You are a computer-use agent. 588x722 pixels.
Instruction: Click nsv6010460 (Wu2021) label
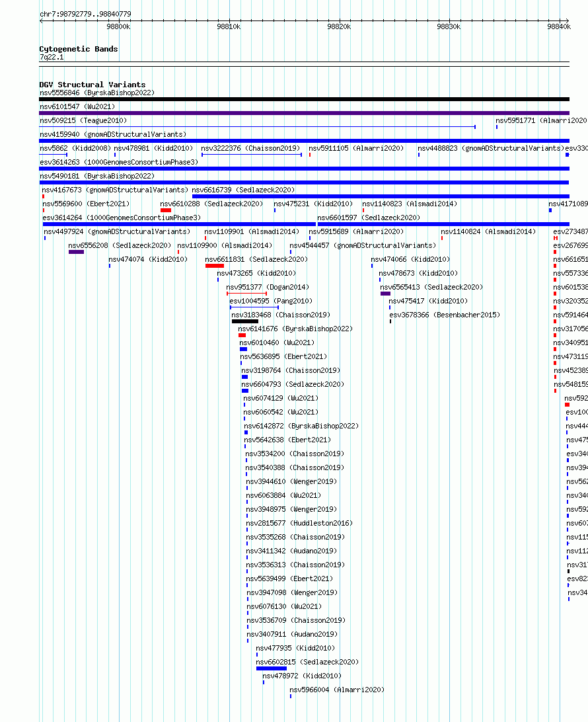(x=277, y=342)
